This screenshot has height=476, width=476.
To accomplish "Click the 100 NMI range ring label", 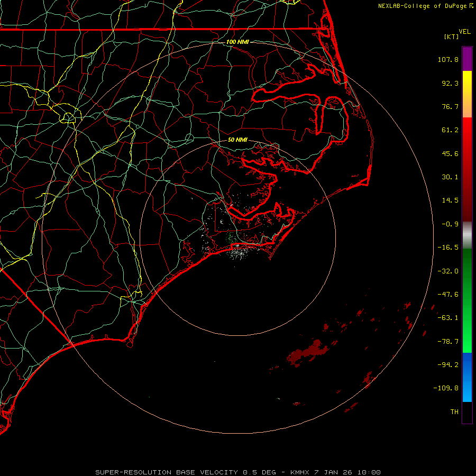I will [x=237, y=42].
